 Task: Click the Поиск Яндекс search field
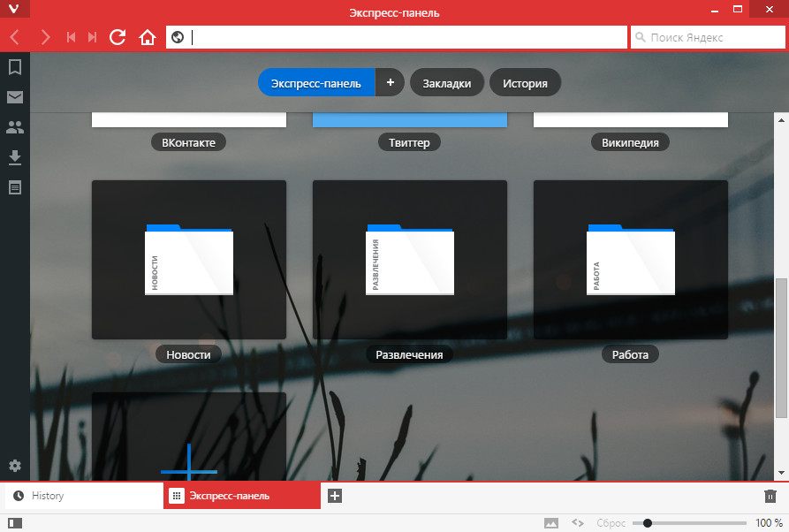coord(708,37)
